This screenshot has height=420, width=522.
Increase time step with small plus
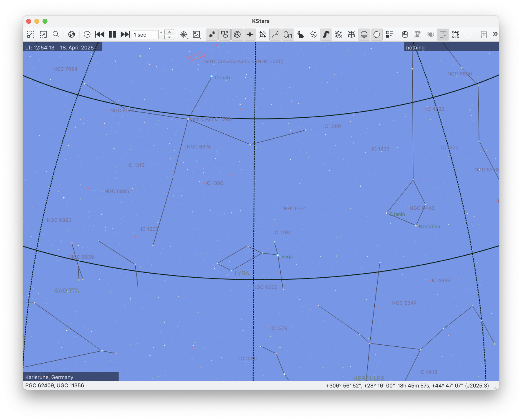coord(161,32)
